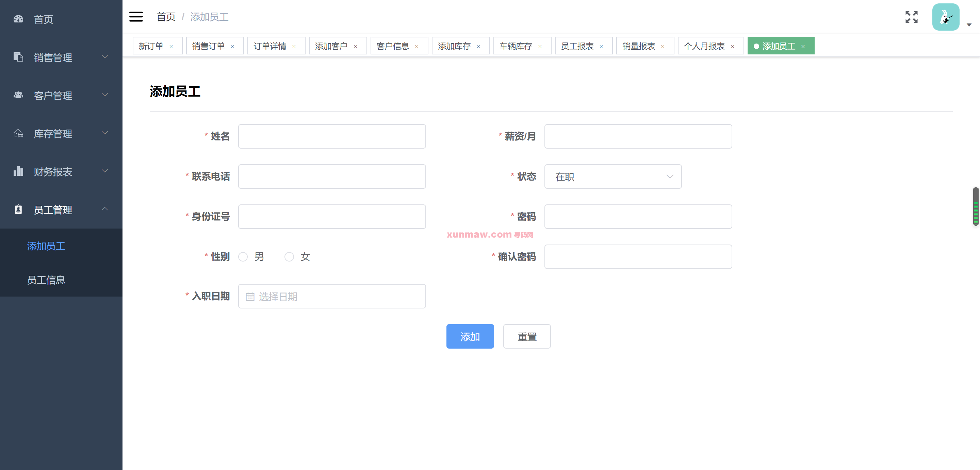Click the hamburger menu collapse icon
This screenshot has width=980, height=470.
(x=136, y=17)
